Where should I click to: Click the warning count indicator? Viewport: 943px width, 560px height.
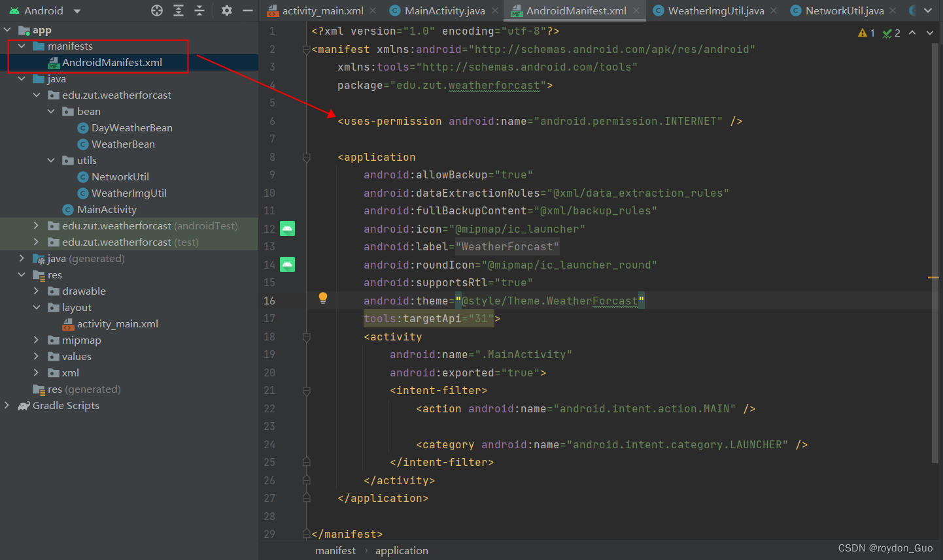[x=866, y=33]
